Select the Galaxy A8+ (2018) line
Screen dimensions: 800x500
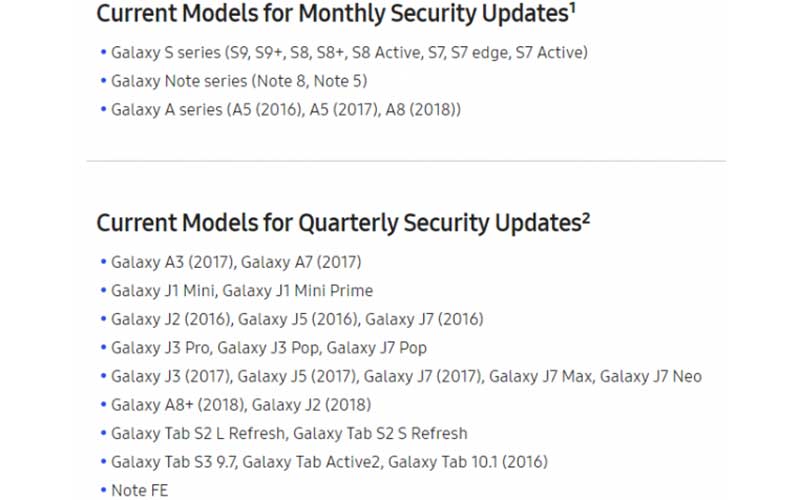pos(241,405)
